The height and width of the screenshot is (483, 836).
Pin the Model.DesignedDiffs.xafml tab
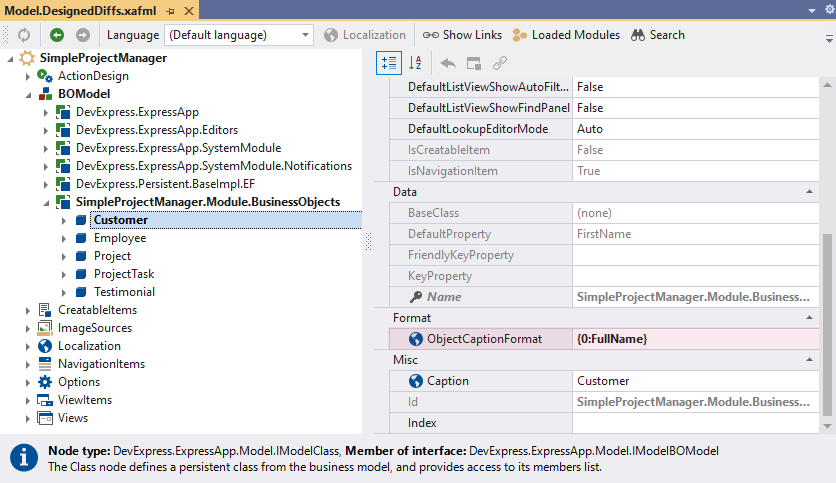coord(171,11)
